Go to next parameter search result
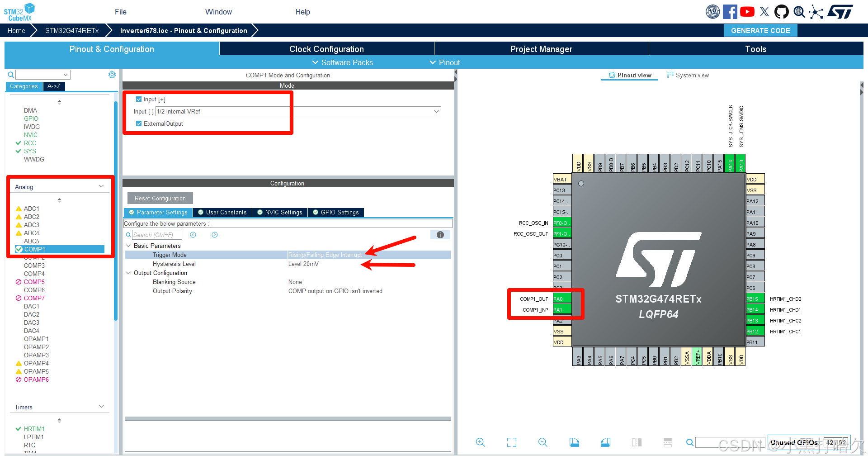The image size is (868, 460). (215, 235)
